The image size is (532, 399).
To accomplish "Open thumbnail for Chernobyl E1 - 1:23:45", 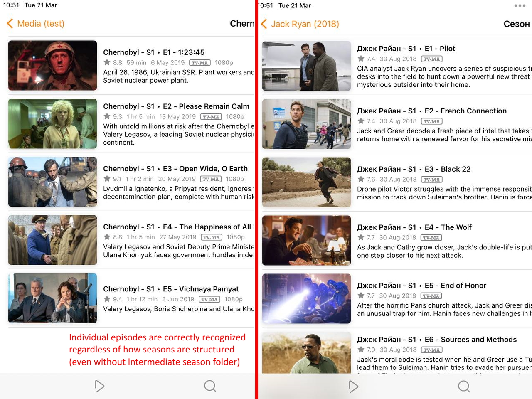I will [x=53, y=65].
